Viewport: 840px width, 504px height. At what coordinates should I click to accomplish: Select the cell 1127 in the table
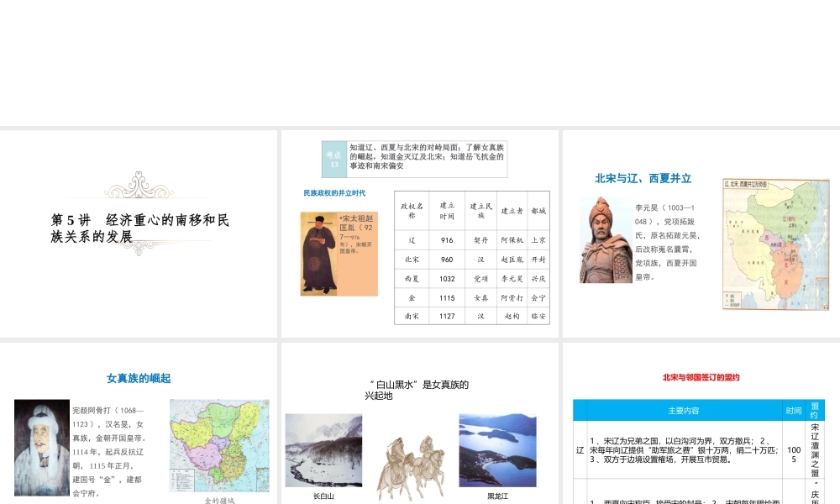447,316
